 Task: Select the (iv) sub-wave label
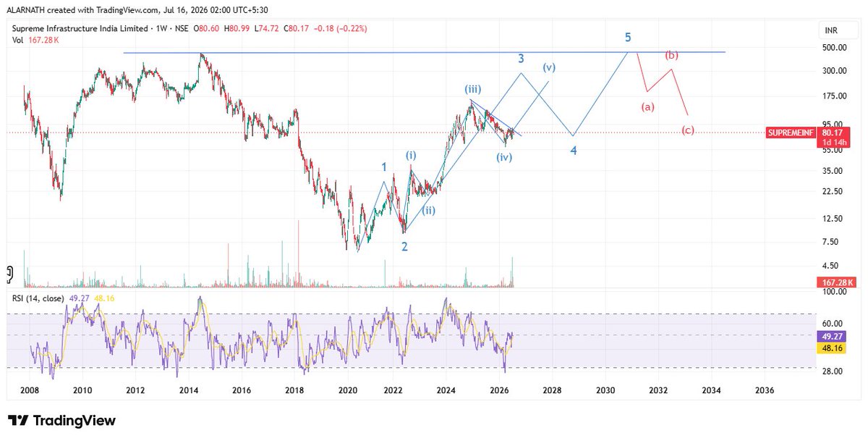click(x=504, y=157)
